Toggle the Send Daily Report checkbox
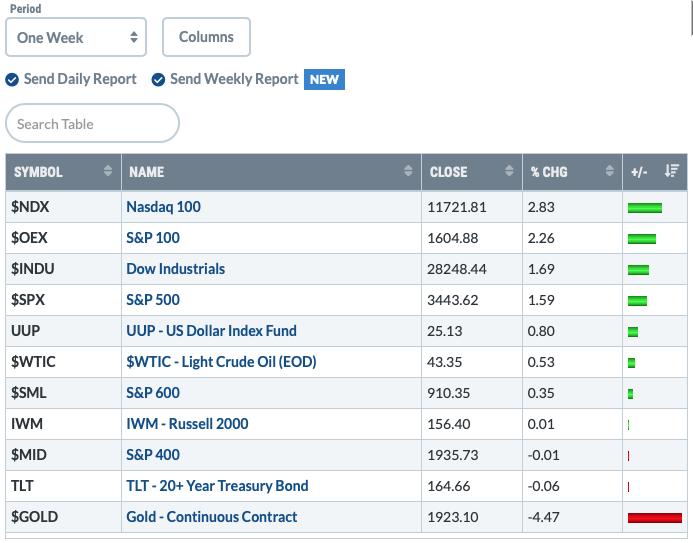 point(12,80)
